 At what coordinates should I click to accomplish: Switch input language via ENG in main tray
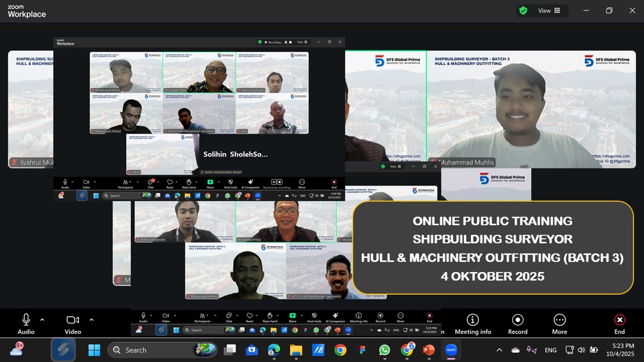coord(551,350)
